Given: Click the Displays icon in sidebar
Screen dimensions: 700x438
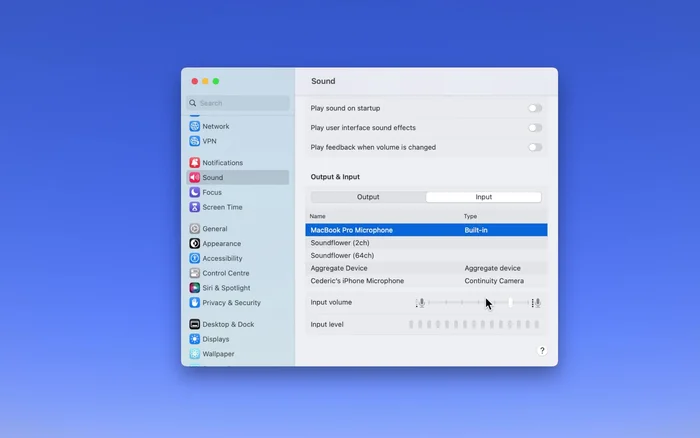Looking at the screenshot, I should 195,339.
